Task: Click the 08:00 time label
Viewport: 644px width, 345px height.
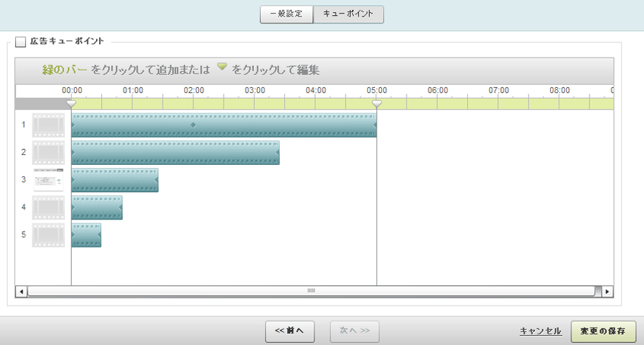Action: point(560,91)
